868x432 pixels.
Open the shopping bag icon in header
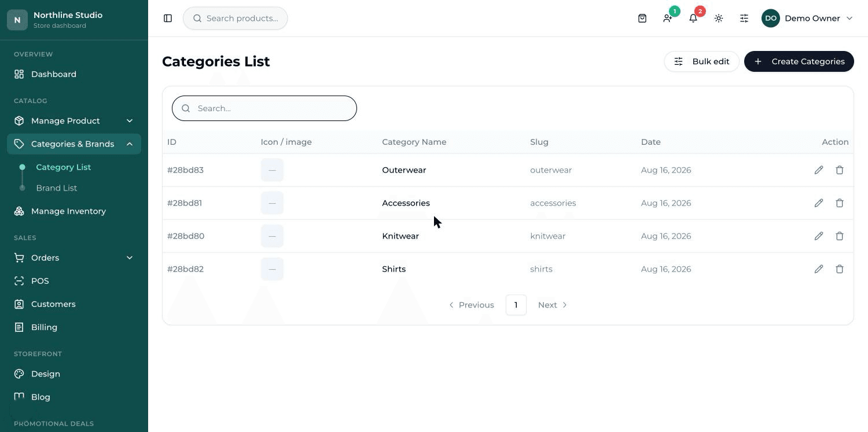point(642,19)
